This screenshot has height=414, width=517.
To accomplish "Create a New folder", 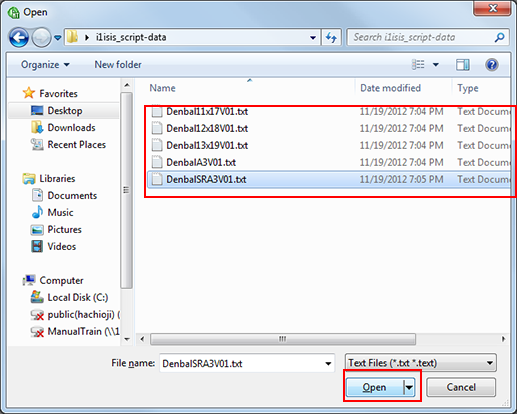I will [118, 65].
